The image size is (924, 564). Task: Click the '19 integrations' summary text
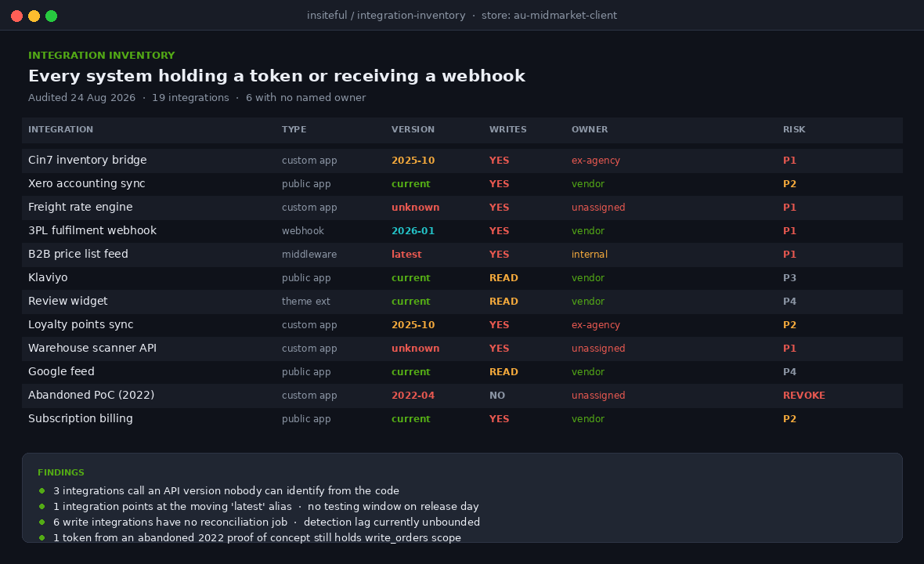pos(190,98)
